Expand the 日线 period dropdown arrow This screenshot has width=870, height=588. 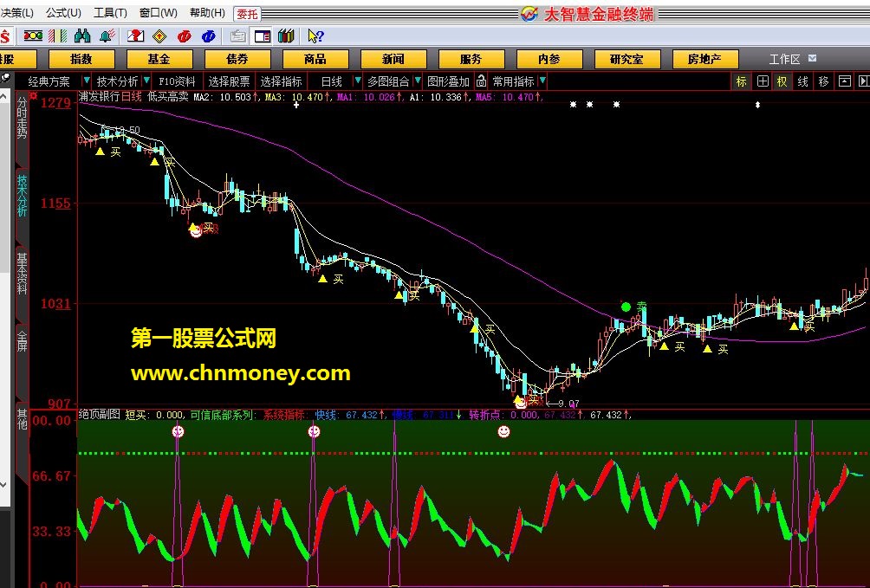tap(358, 81)
